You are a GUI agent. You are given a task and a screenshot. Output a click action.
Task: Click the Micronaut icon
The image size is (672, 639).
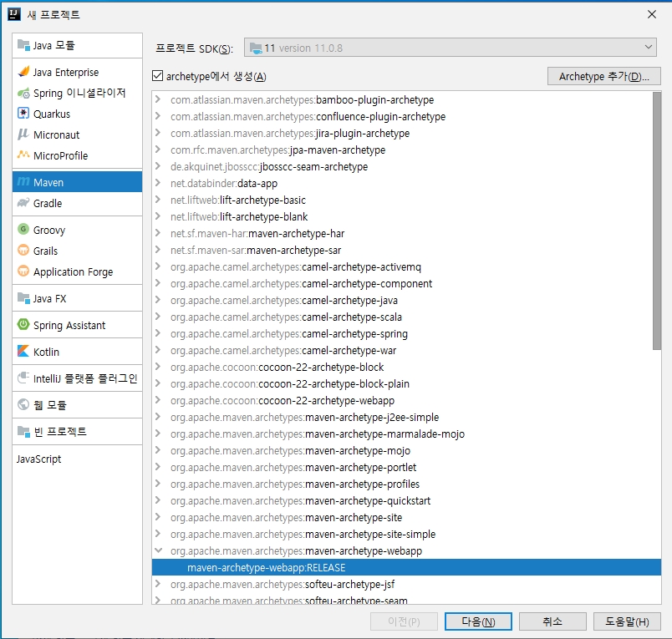click(23, 134)
